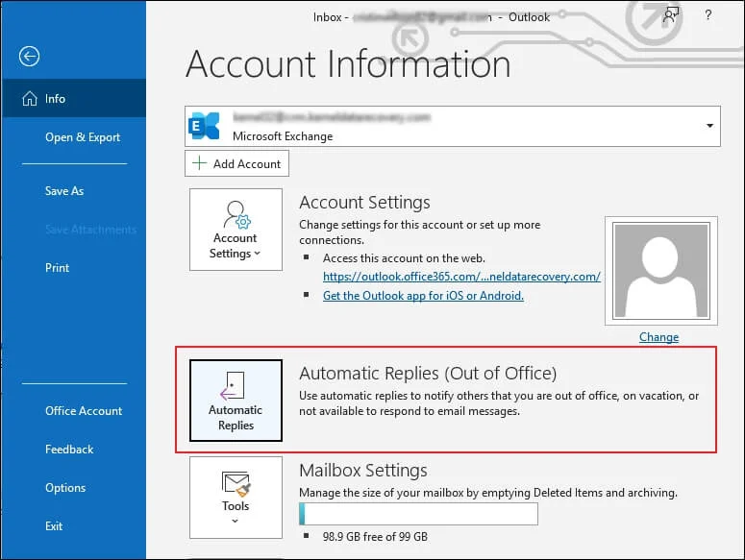Viewport: 745px width, 560px height.
Task: Open the outlook.office365.com web access link
Action: click(x=461, y=277)
